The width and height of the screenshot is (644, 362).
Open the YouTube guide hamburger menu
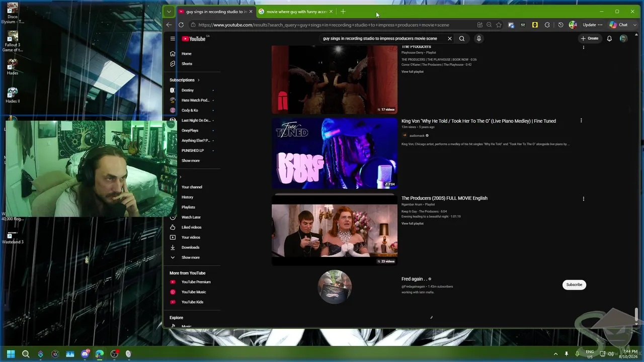(173, 39)
